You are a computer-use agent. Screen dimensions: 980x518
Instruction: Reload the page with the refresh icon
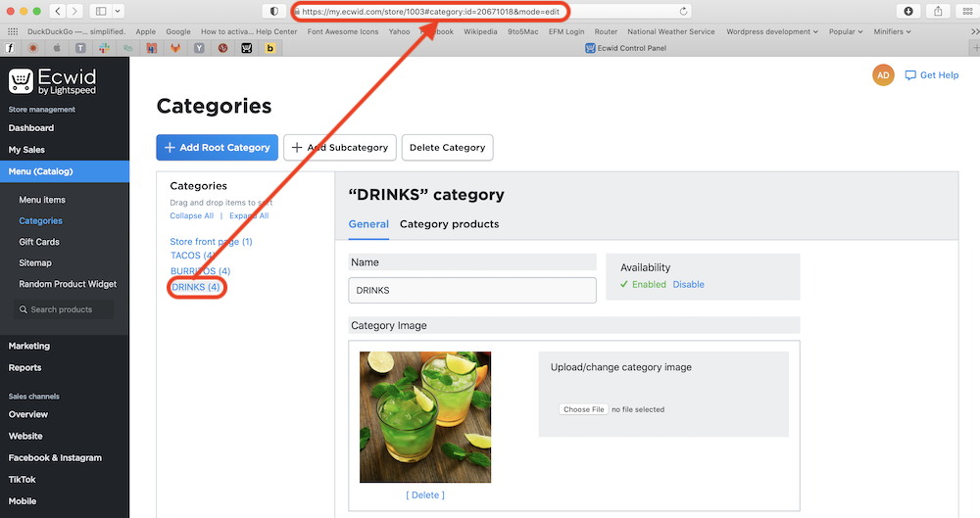point(683,11)
